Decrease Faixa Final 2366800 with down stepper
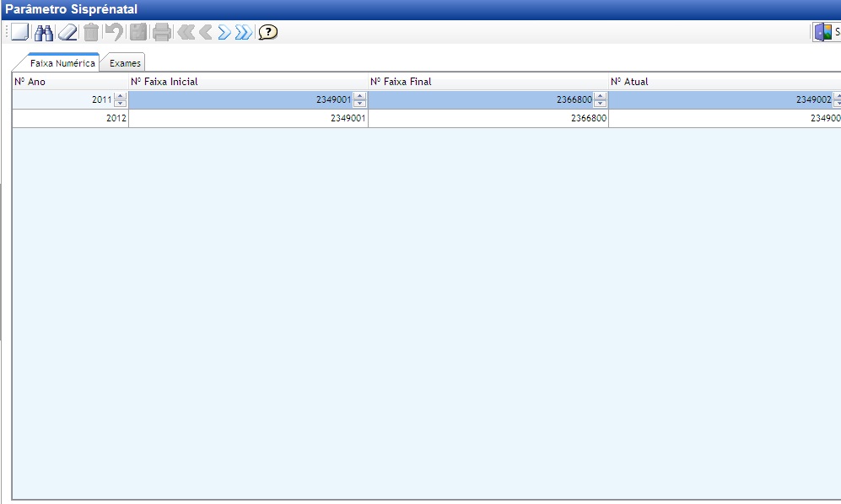Viewport: 841px width, 504px height. (601, 104)
